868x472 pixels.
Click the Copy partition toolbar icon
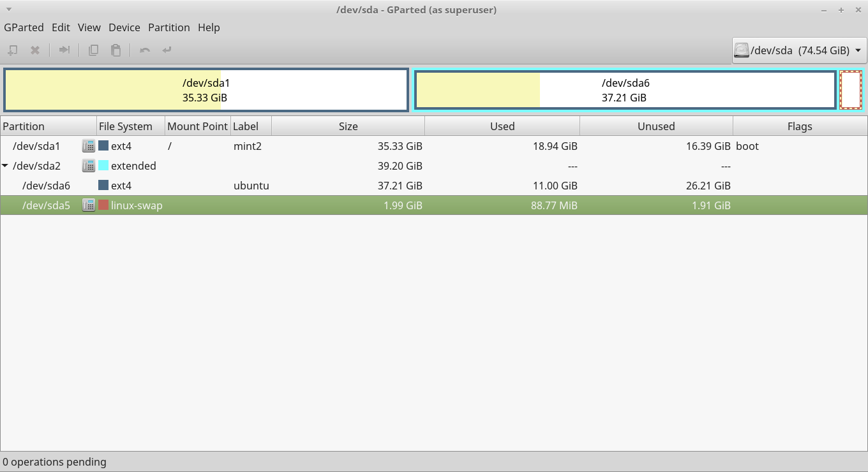[x=93, y=50]
